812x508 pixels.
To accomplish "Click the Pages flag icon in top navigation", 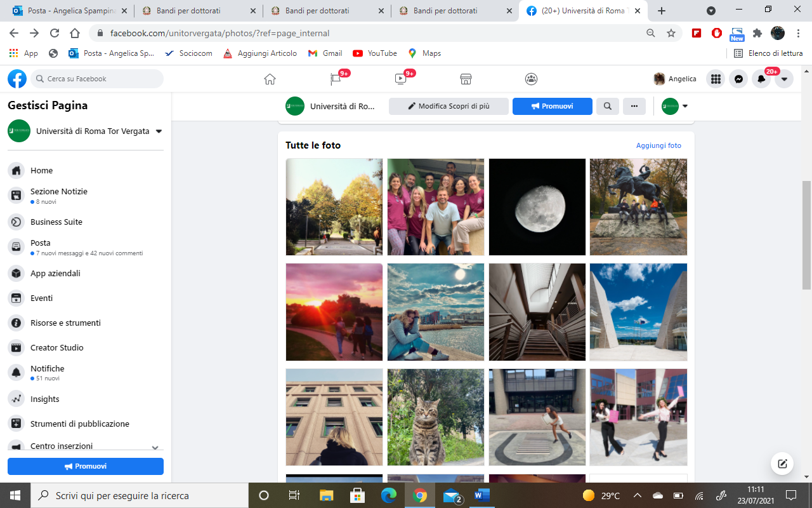I will point(336,79).
